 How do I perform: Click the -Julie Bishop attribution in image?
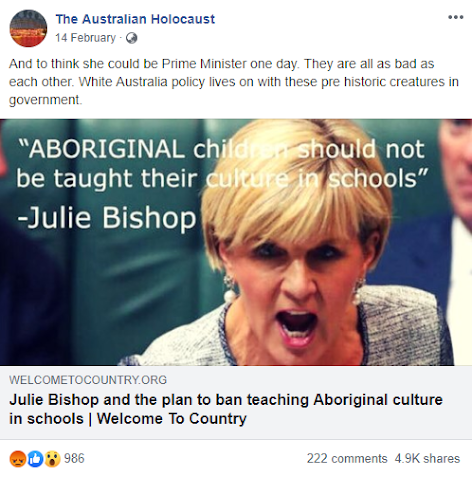click(x=107, y=218)
